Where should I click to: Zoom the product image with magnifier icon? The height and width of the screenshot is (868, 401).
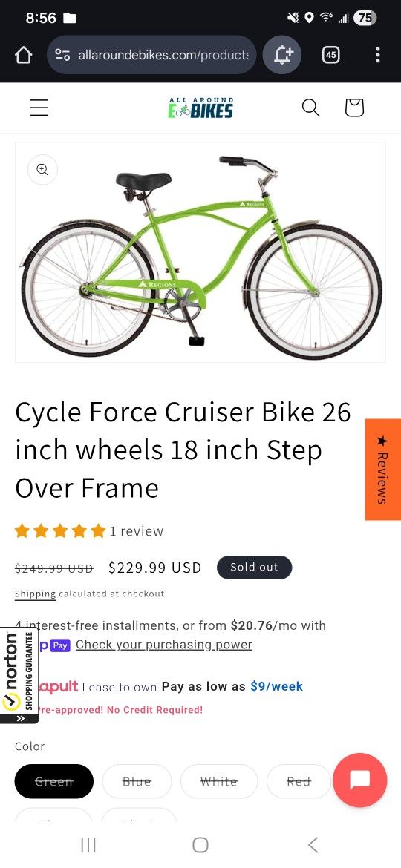(42, 169)
